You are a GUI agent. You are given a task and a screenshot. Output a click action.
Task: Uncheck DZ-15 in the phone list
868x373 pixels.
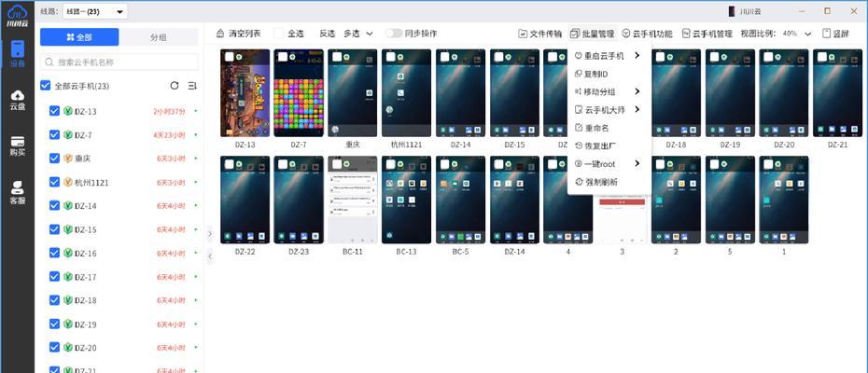click(54, 229)
